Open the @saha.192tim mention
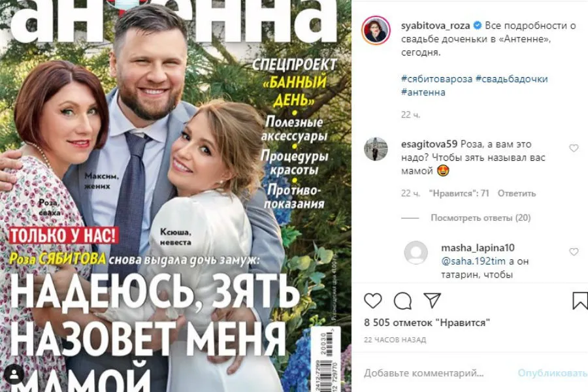 (473, 261)
